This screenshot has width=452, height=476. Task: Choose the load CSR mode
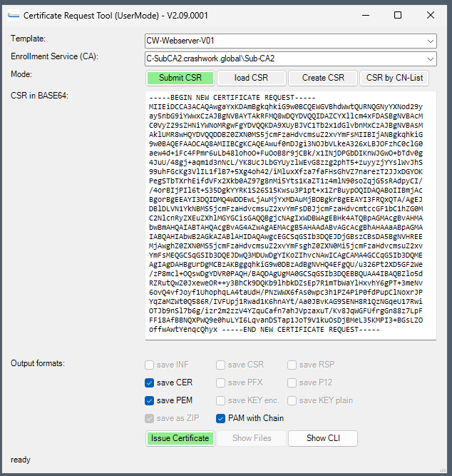pyautogui.click(x=252, y=78)
